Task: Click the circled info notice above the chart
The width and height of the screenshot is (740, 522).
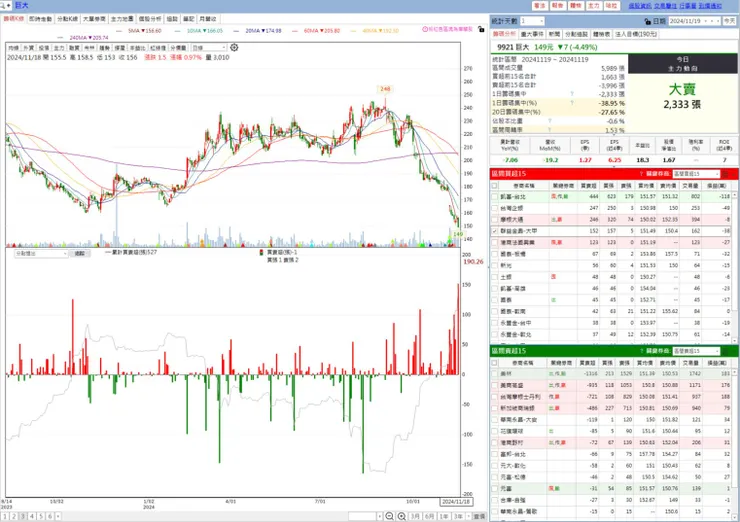Action: [x=447, y=29]
